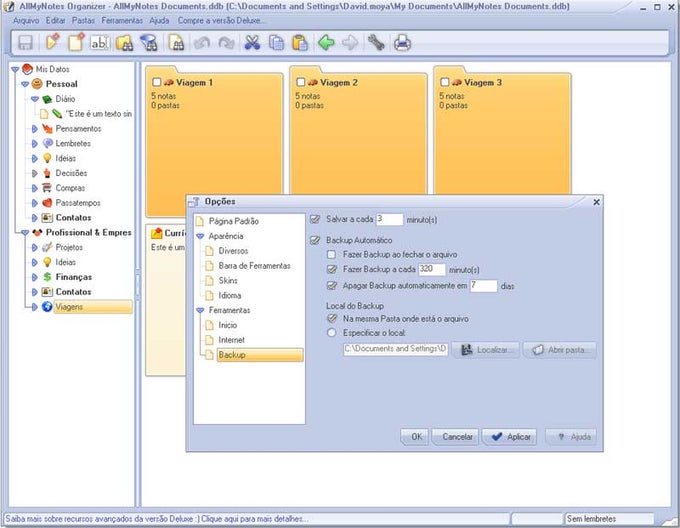
Task: Click the backup interval field showing 320
Action: click(x=432, y=269)
